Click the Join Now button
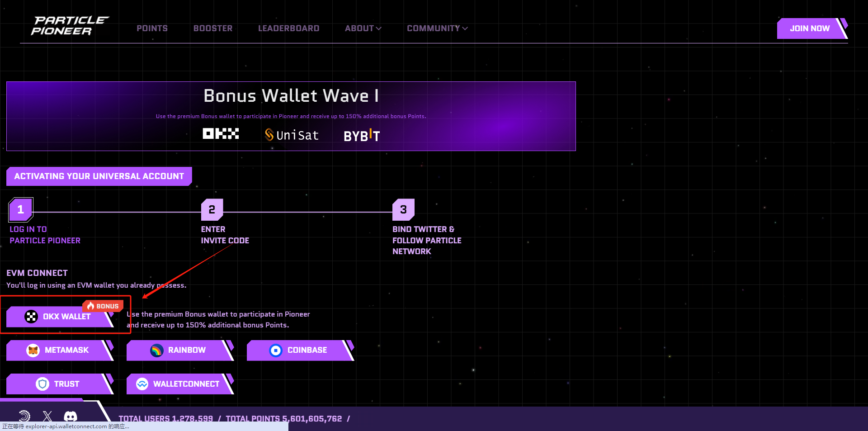The height and width of the screenshot is (431, 868). (x=812, y=28)
